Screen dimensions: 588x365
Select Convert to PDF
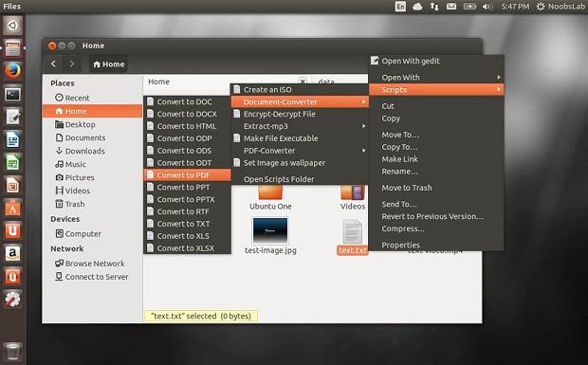[x=187, y=175]
